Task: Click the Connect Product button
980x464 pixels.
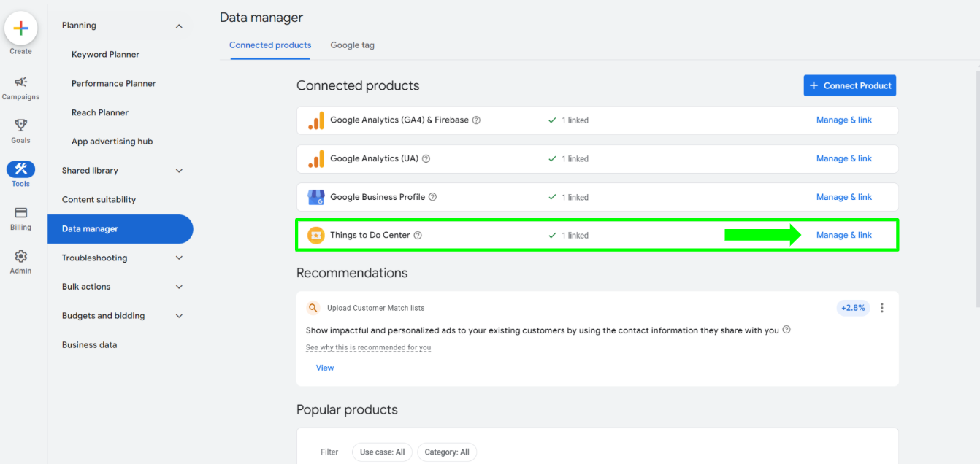Action: pos(849,85)
